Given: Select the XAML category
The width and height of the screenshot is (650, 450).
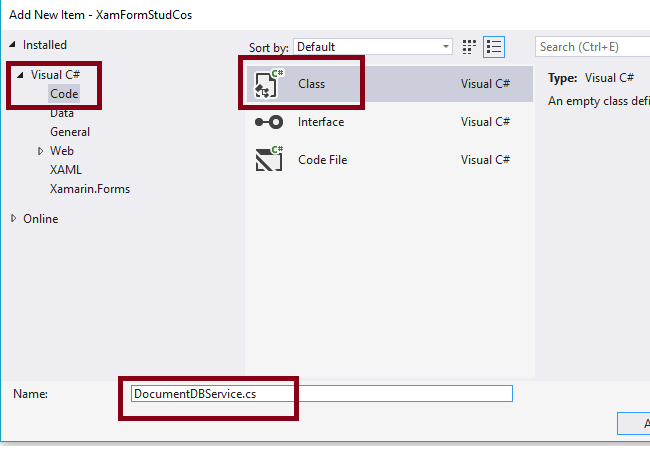Looking at the screenshot, I should coord(65,170).
